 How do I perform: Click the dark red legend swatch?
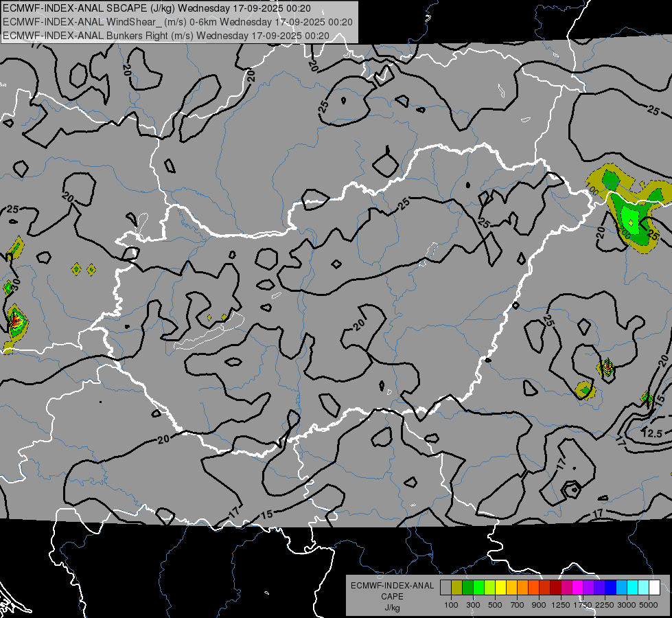click(x=555, y=587)
